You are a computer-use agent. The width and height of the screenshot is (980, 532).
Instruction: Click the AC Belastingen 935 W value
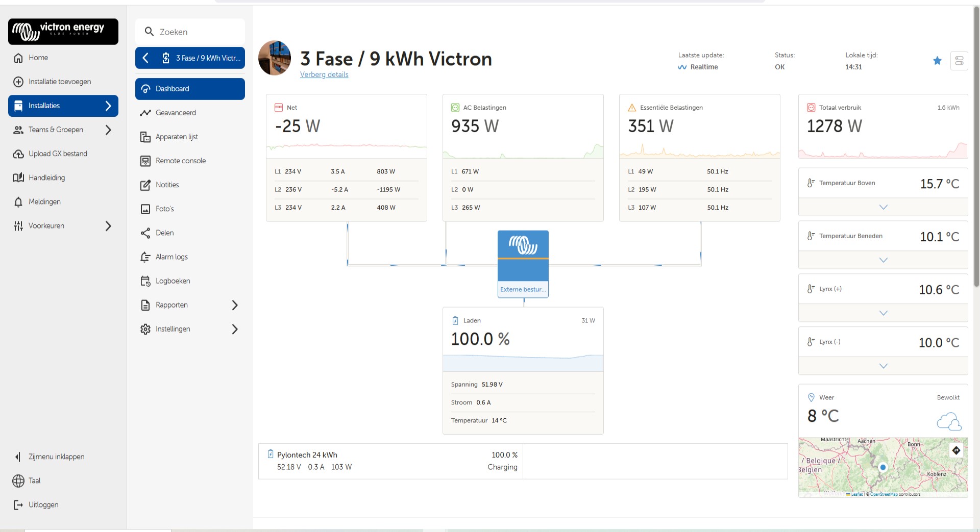click(x=475, y=126)
